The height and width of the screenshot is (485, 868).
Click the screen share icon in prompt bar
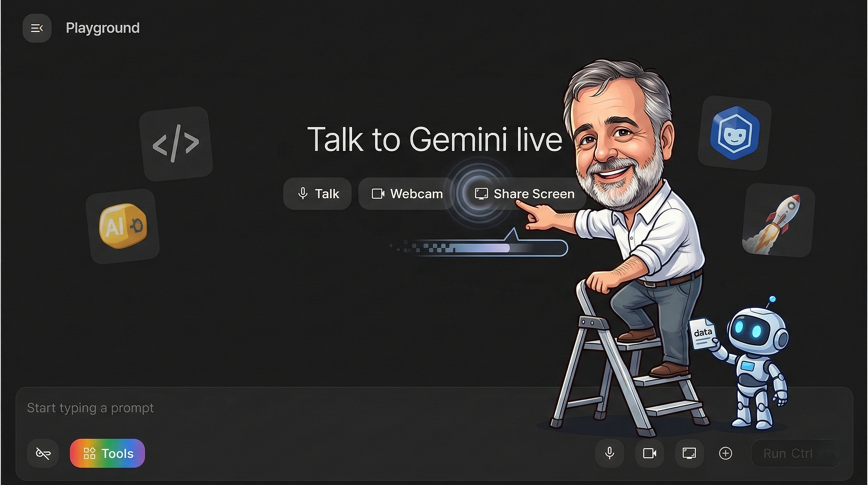pos(689,453)
